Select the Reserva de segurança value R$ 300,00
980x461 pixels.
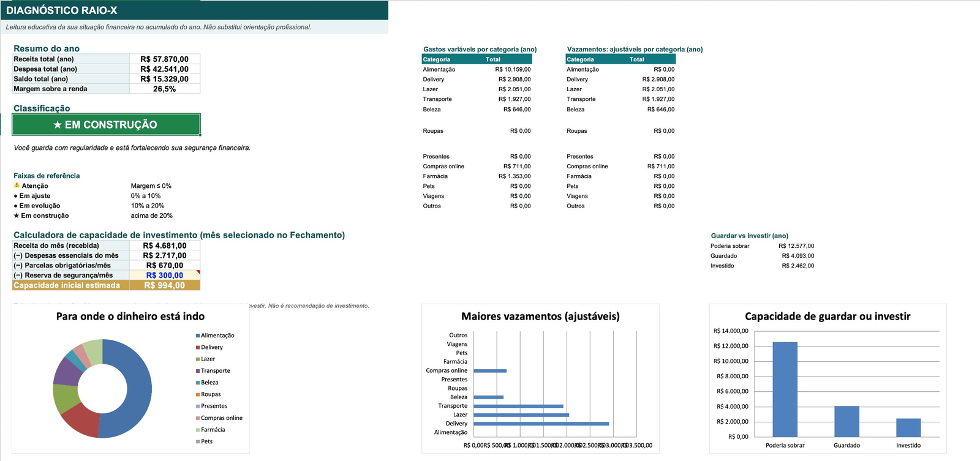(165, 275)
